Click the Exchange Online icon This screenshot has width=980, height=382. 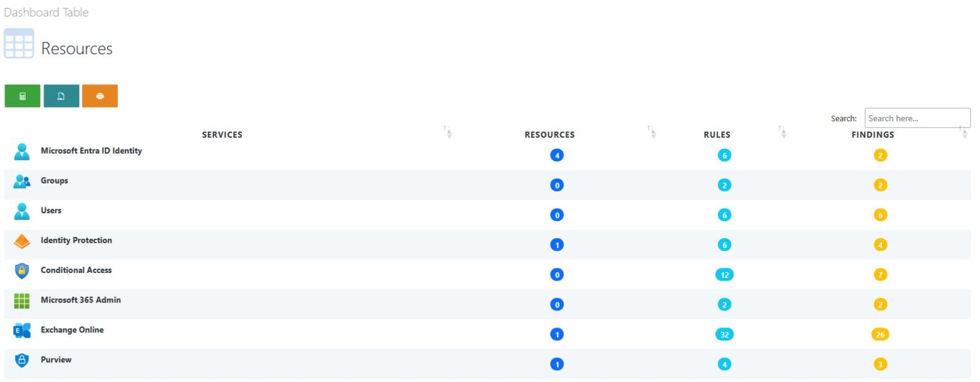click(x=22, y=331)
